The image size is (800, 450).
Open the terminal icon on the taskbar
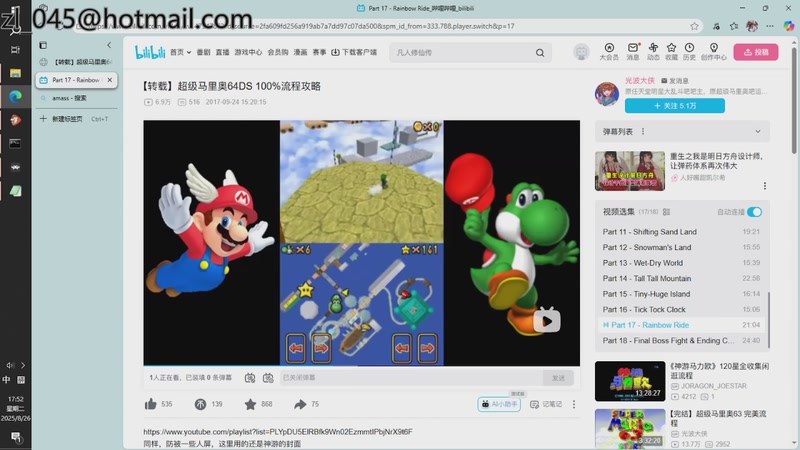coord(15,143)
